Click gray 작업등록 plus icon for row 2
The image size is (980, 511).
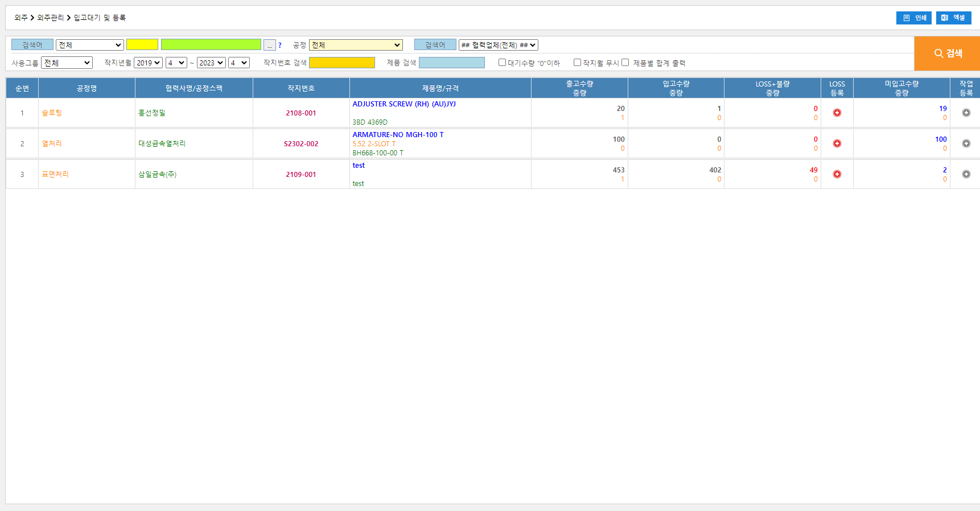[x=966, y=143]
